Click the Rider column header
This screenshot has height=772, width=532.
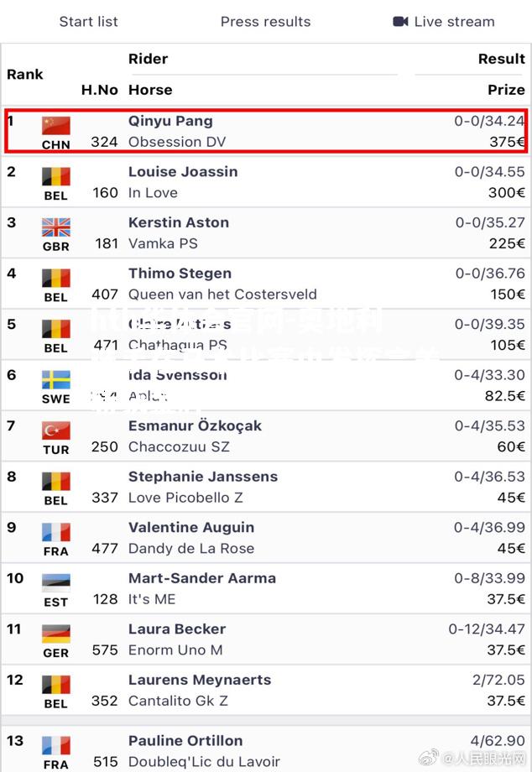tap(149, 59)
